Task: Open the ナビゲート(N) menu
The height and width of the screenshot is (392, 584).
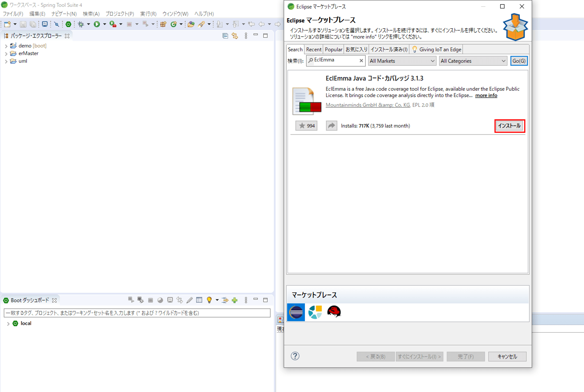Action: click(x=64, y=14)
